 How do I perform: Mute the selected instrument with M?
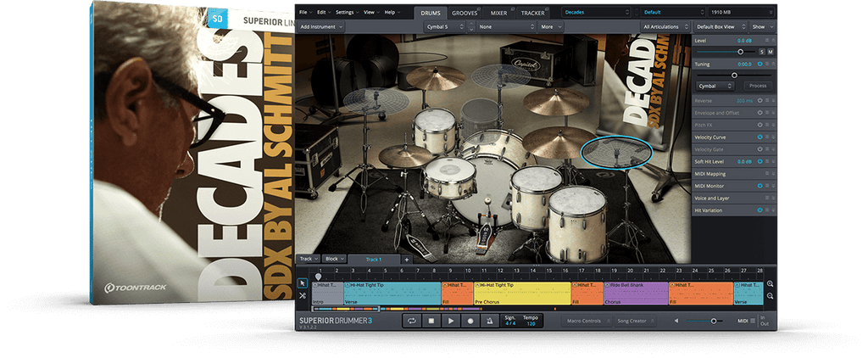(771, 52)
